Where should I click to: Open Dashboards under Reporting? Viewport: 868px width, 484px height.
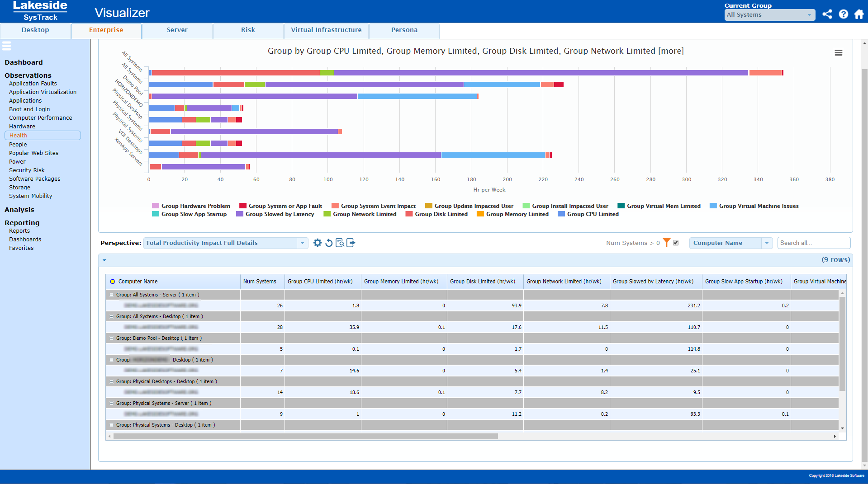(x=25, y=240)
